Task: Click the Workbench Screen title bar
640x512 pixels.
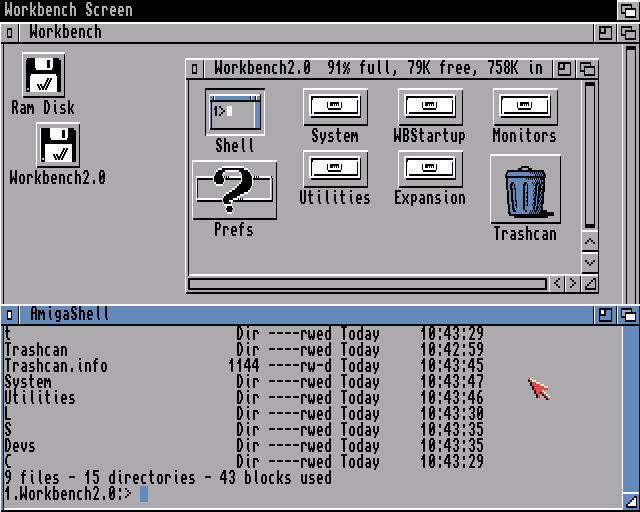Action: pyautogui.click(x=300, y=10)
